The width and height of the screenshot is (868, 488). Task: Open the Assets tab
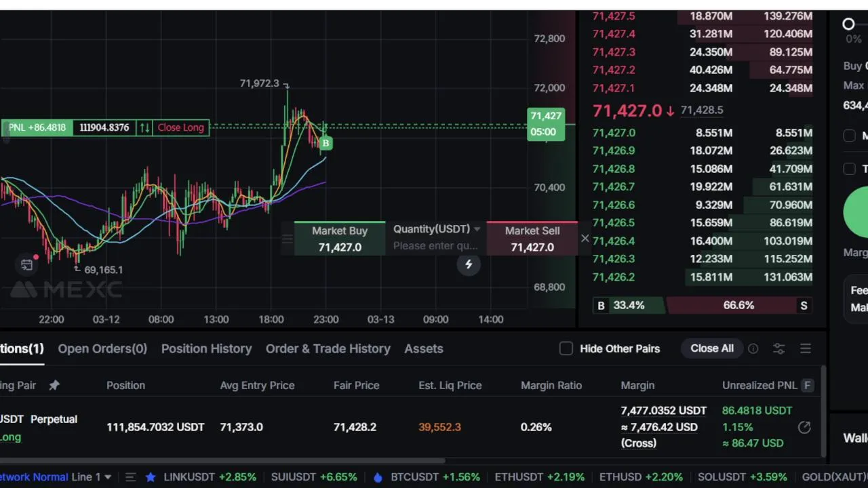click(x=424, y=348)
